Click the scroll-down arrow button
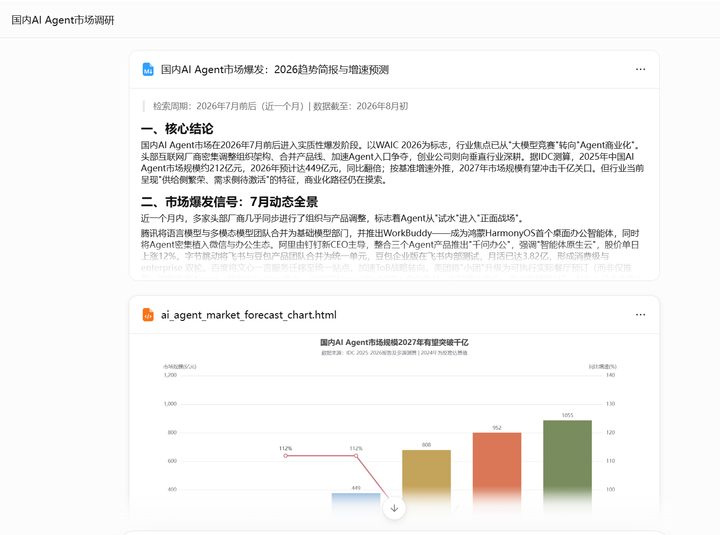 [394, 508]
